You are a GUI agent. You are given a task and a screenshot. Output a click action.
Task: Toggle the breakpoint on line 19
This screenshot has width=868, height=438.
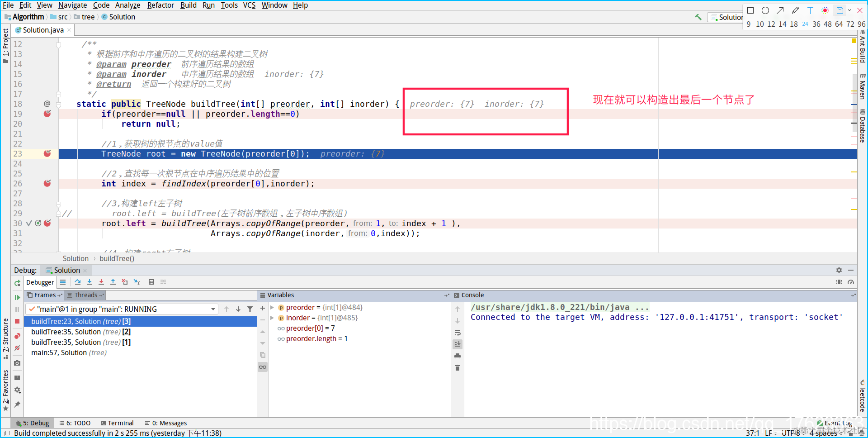[47, 114]
